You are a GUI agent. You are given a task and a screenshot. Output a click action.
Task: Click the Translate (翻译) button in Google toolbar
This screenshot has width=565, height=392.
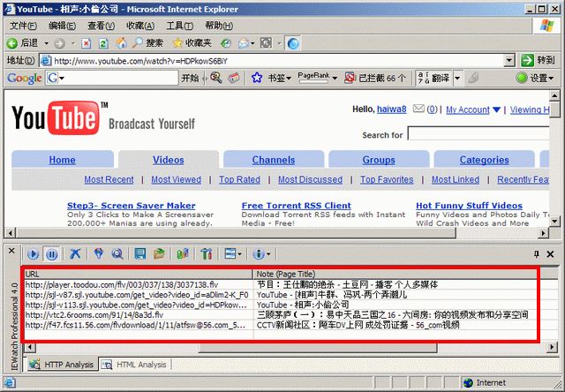click(x=433, y=78)
